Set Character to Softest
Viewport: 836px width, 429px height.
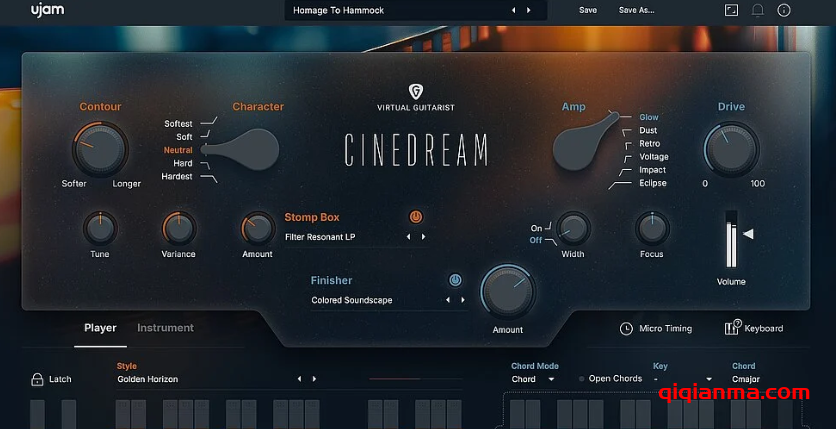tap(178, 124)
